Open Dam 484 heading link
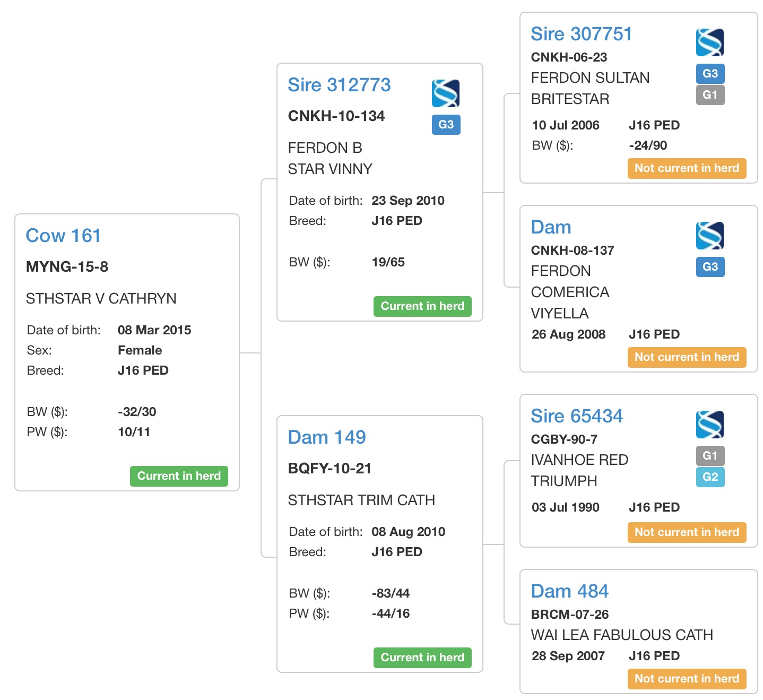The image size is (763, 700). click(x=569, y=591)
